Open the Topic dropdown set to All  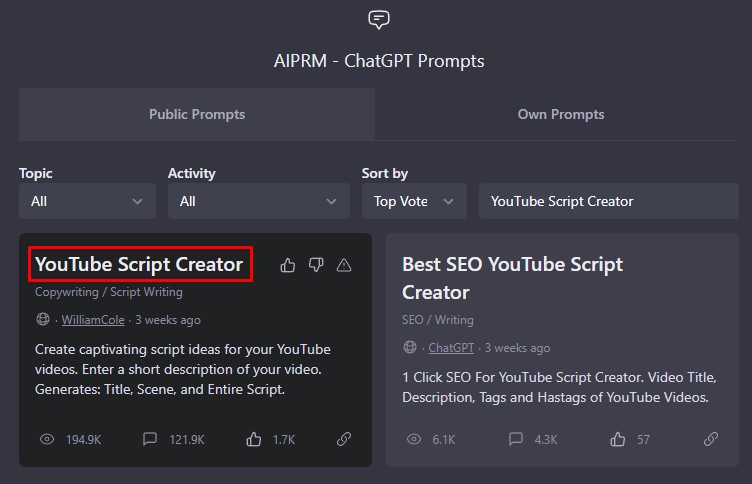click(87, 201)
